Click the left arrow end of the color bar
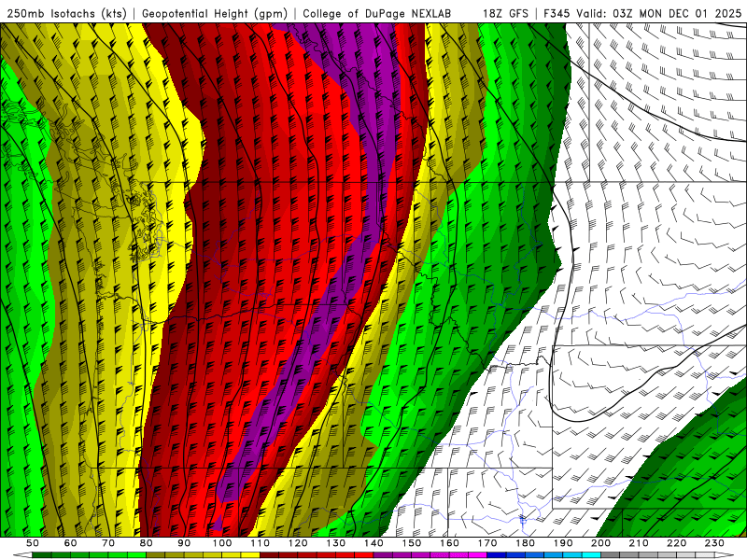This screenshot has height=560, width=747. coord(22,555)
